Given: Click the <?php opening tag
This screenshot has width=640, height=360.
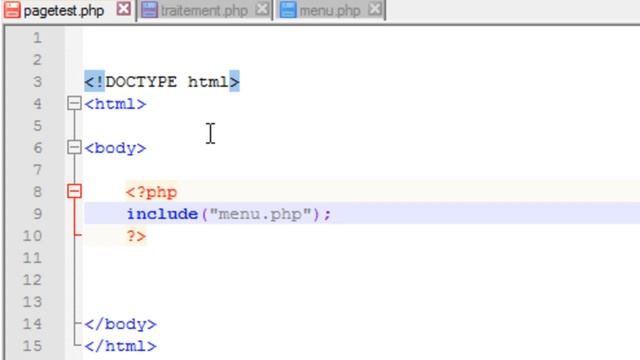Looking at the screenshot, I should pos(151,192).
